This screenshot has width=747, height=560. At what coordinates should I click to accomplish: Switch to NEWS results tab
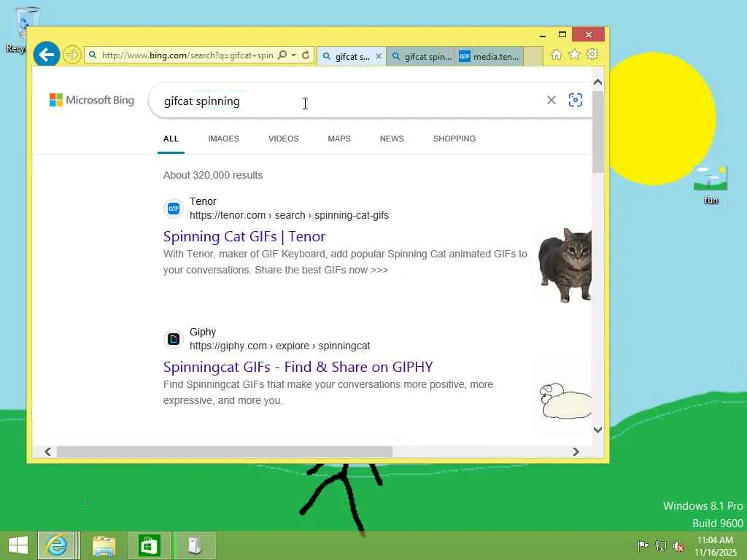392,139
